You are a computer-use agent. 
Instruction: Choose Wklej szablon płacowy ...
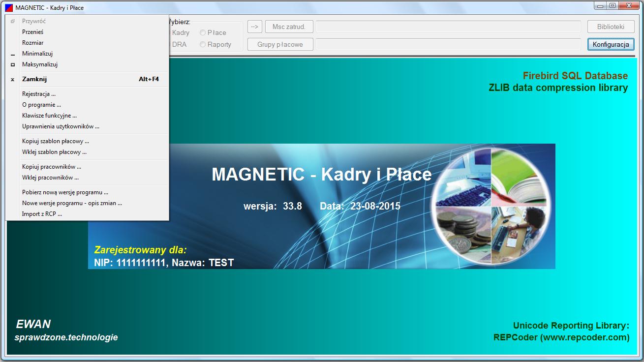point(87,152)
